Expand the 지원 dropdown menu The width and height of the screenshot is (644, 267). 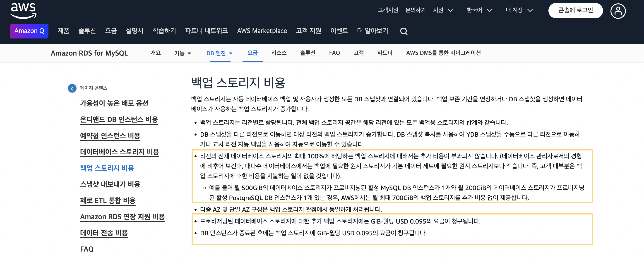pos(443,10)
